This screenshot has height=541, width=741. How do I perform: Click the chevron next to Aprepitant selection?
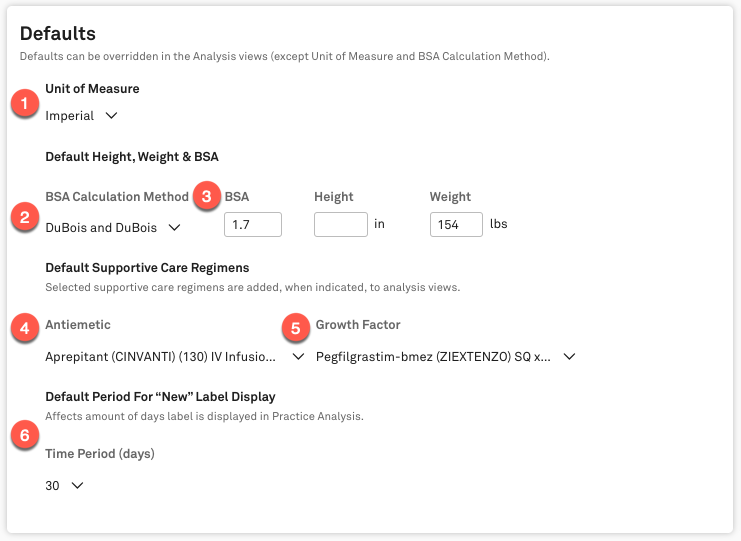tap(298, 356)
